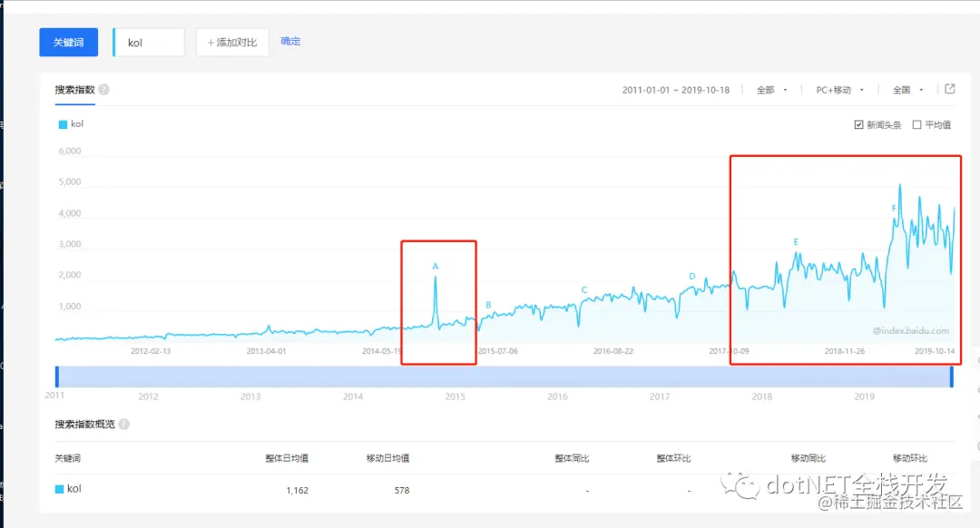This screenshot has width=980, height=528.
Task: Click the 2018 label on timeline axis
Action: pyautogui.click(x=762, y=396)
